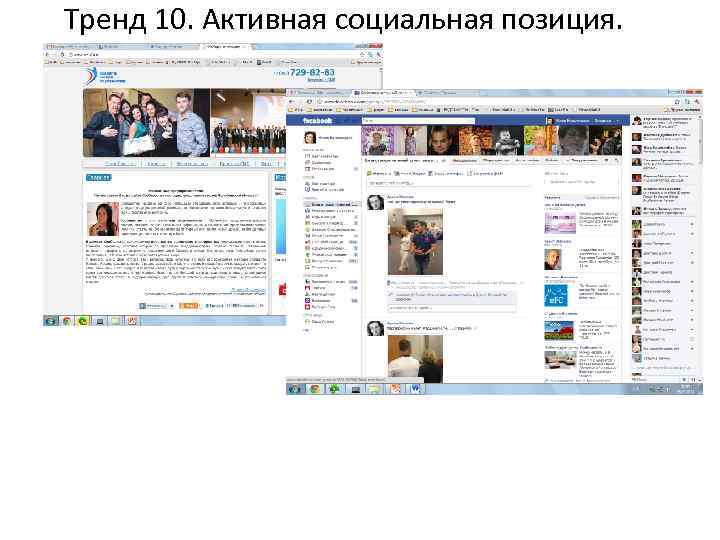Open the group photo banner in the back window
The width and height of the screenshot is (720, 540).
tap(146, 123)
